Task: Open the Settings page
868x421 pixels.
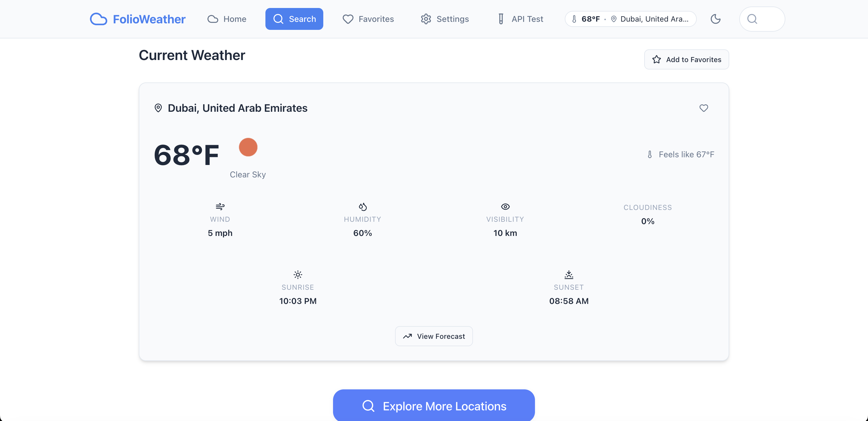Action: [x=444, y=19]
